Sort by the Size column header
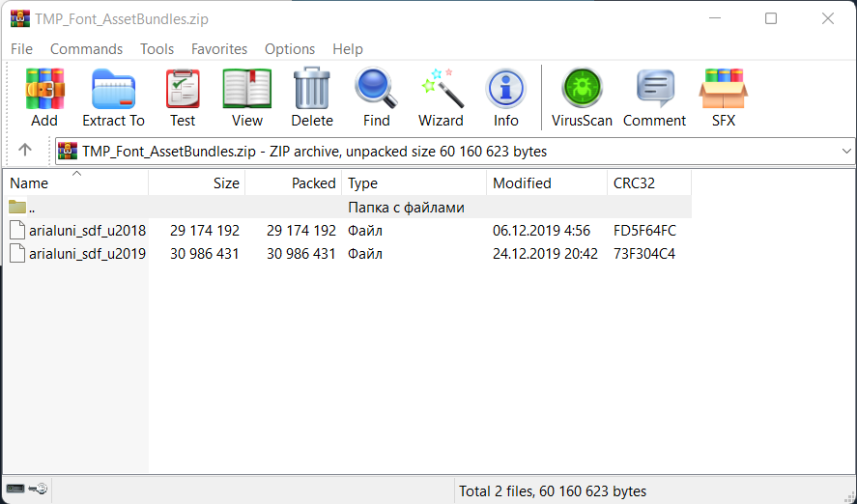The height and width of the screenshot is (504, 857). 197,182
